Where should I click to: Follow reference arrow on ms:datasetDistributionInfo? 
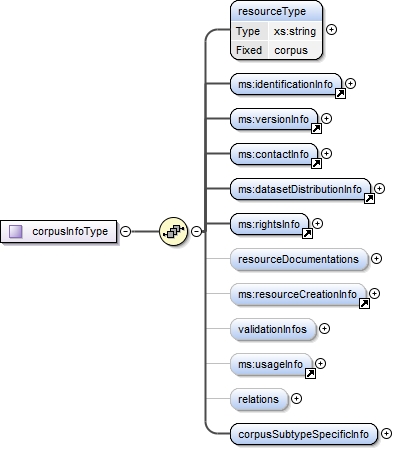point(369,199)
